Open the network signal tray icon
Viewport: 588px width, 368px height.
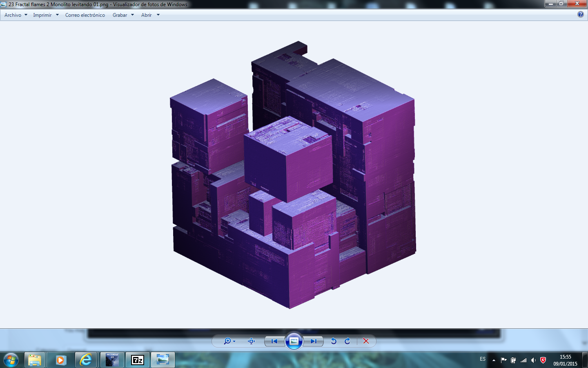coord(523,360)
